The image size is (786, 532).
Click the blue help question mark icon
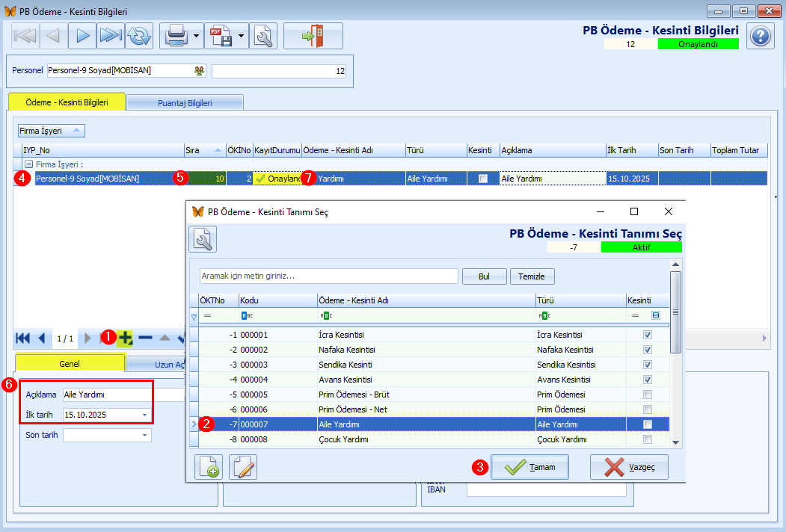[x=760, y=36]
